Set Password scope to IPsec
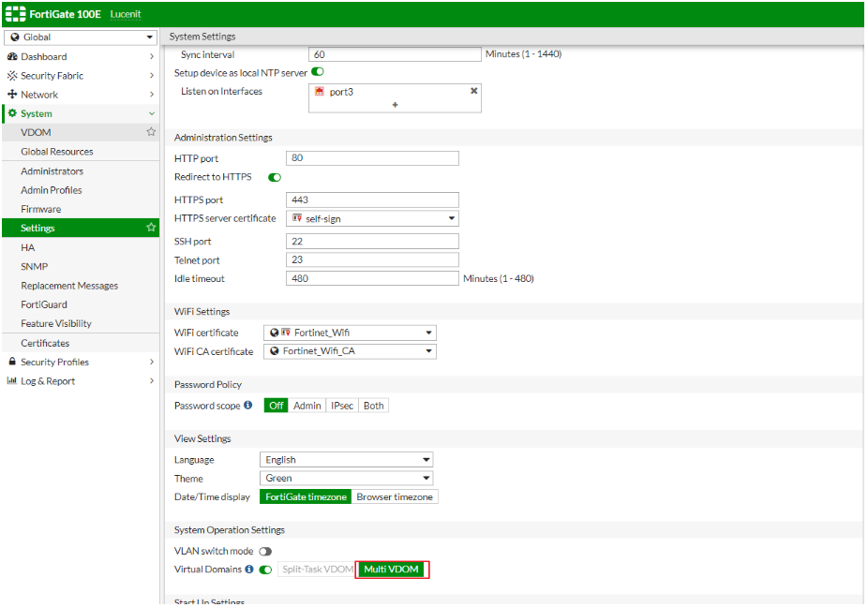The width and height of the screenshot is (868, 607). (342, 406)
